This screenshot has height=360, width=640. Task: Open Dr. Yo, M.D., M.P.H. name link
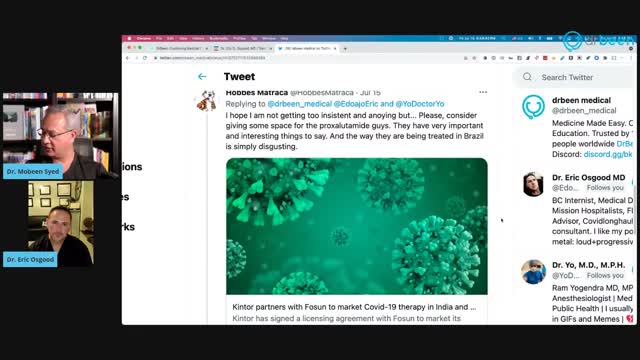pyautogui.click(x=589, y=265)
